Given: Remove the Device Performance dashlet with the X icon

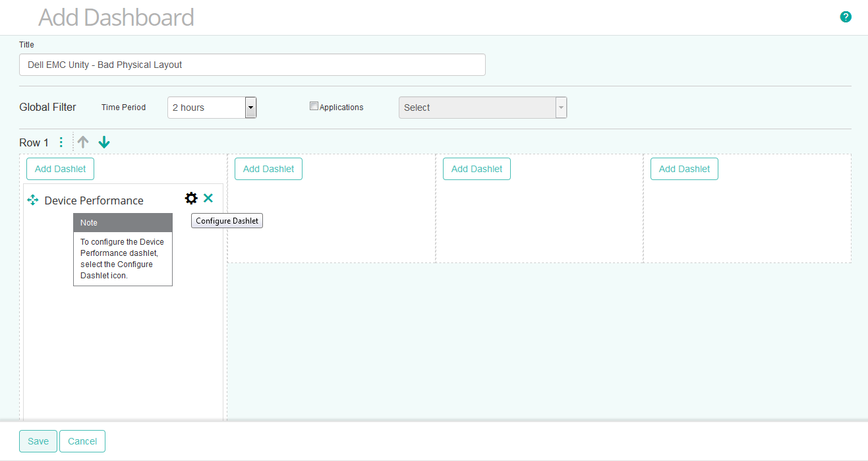Looking at the screenshot, I should pos(208,198).
